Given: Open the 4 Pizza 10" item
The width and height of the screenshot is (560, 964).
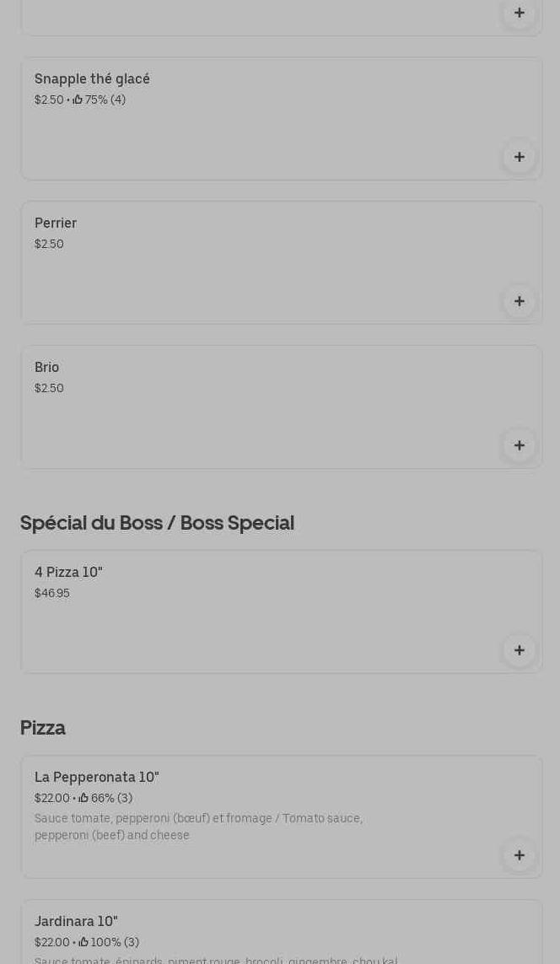Looking at the screenshot, I should 68,573.
